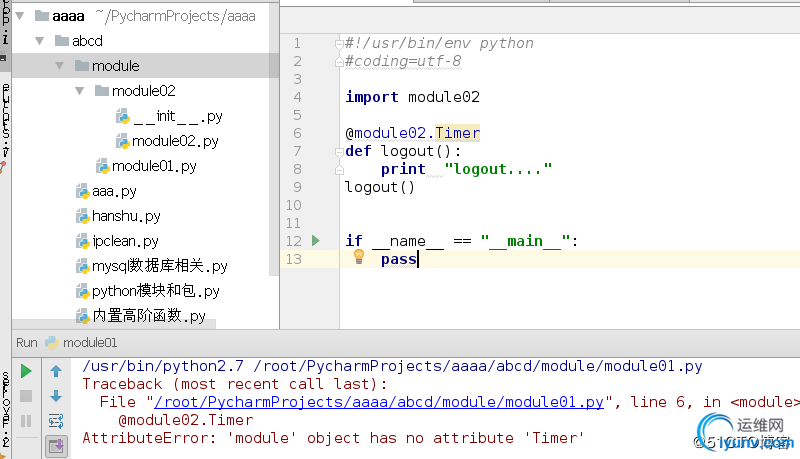The width and height of the screenshot is (800, 459).
Task: Click the abcd folder icon
Action: point(62,40)
